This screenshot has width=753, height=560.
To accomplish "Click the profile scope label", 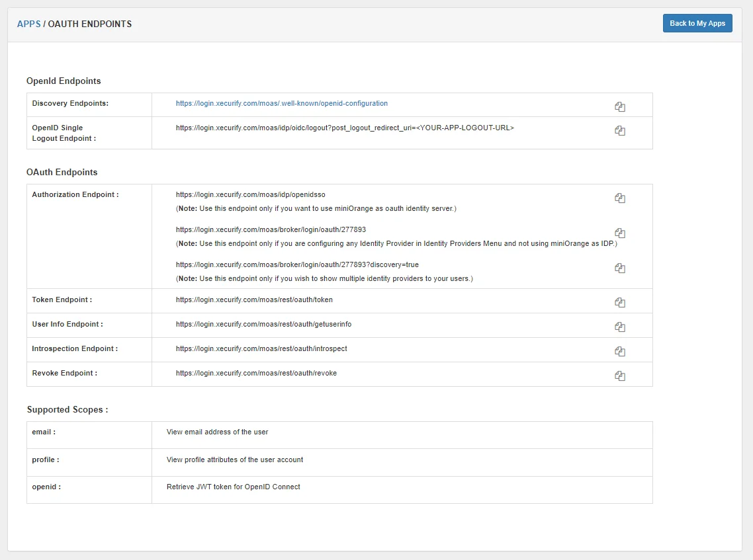I will click(46, 460).
